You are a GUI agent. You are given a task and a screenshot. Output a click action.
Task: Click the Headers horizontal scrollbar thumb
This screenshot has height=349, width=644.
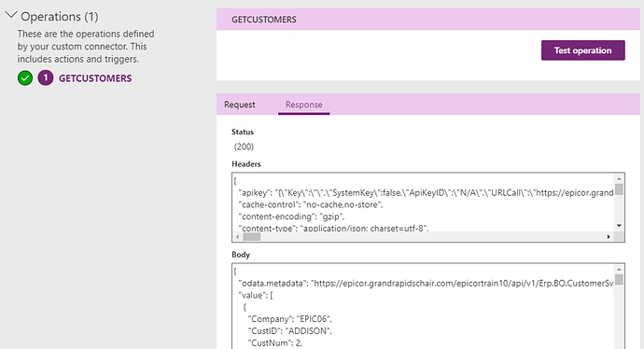[x=252, y=236]
